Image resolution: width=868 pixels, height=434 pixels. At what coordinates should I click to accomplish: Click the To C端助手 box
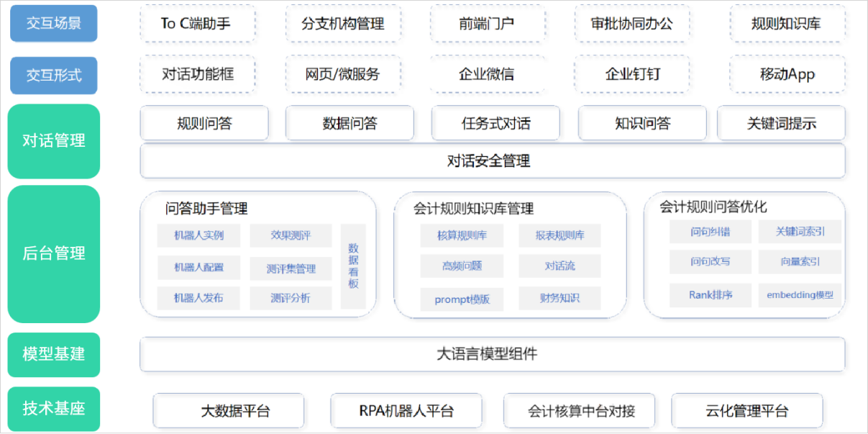[196, 23]
